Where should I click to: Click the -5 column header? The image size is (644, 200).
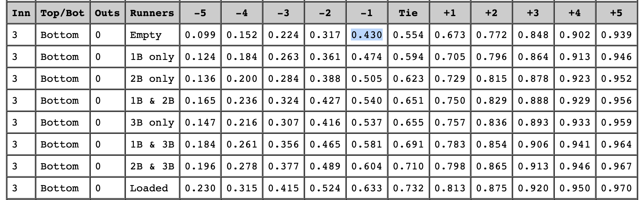click(x=200, y=13)
